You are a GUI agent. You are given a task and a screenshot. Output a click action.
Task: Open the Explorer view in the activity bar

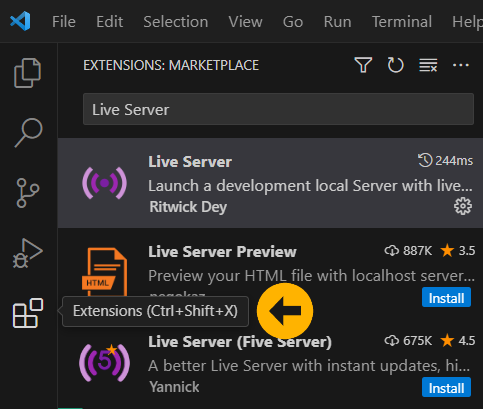click(27, 73)
